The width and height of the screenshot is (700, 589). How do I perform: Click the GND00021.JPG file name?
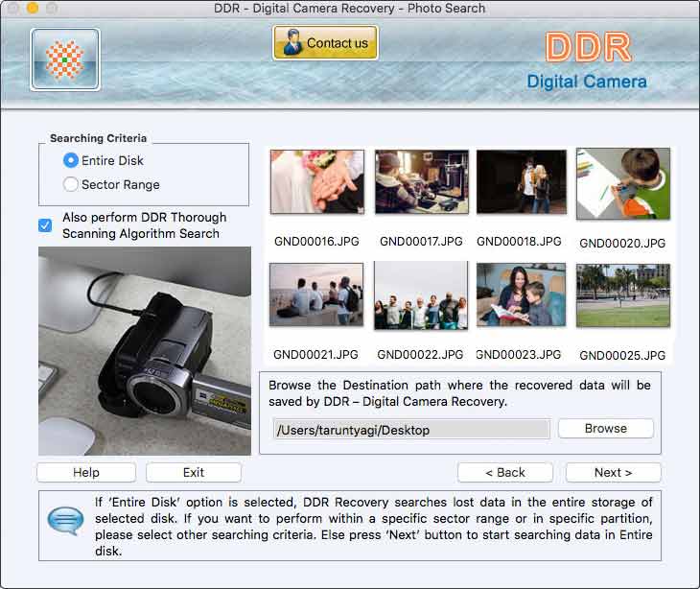pos(315,355)
